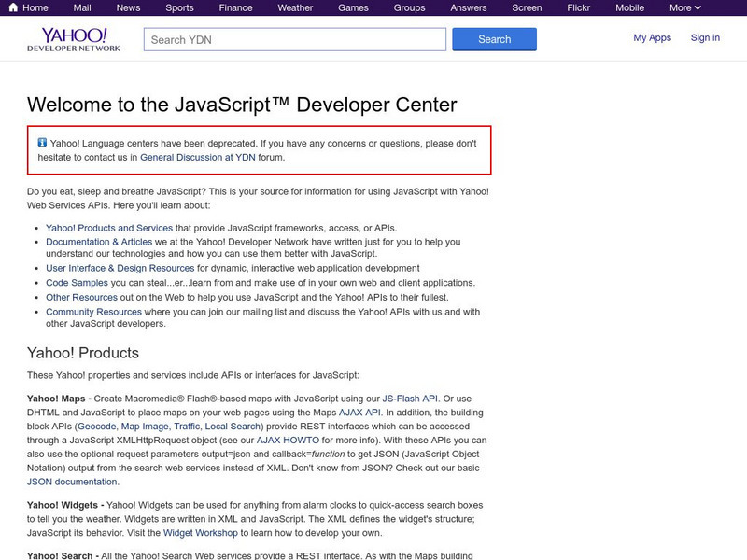Click the Home house icon
This screenshot has height=560, width=747.
point(13,7)
